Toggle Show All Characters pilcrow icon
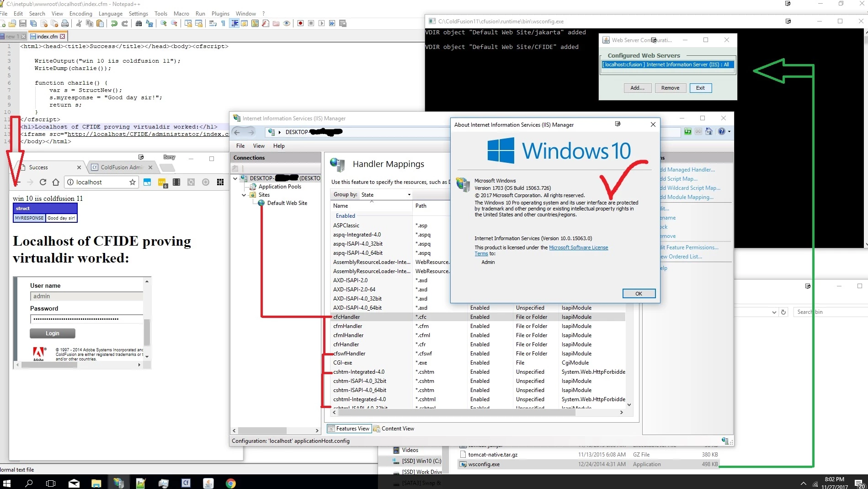The width and height of the screenshot is (868, 489). click(x=223, y=23)
